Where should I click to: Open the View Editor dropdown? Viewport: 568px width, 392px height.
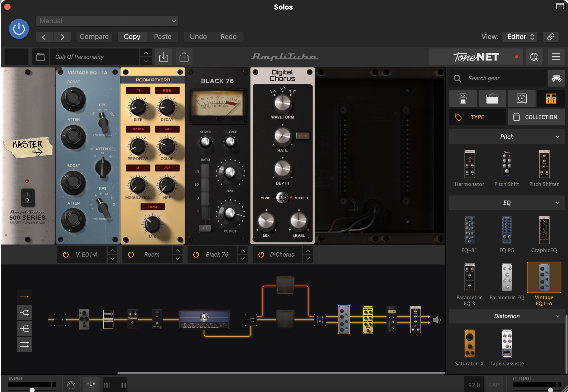519,37
